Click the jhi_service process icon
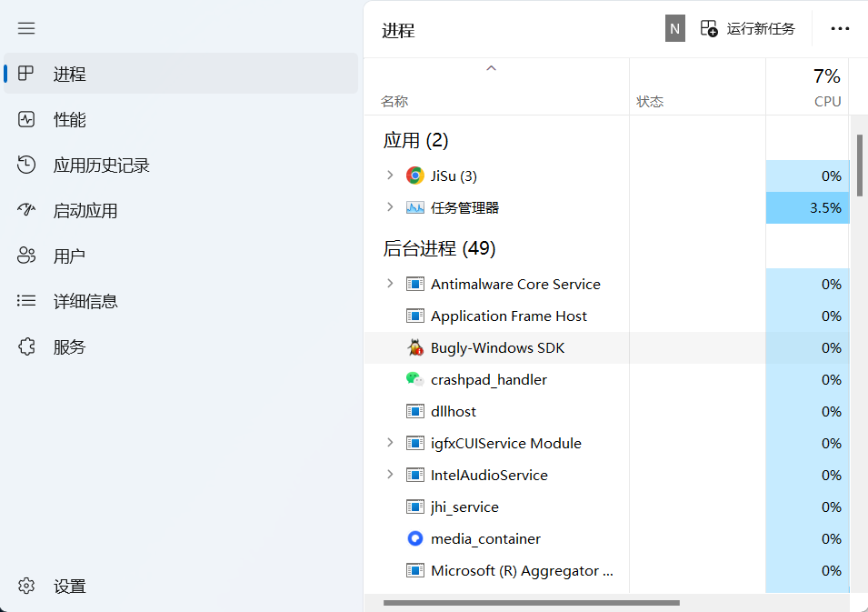868x612 pixels. (414, 507)
